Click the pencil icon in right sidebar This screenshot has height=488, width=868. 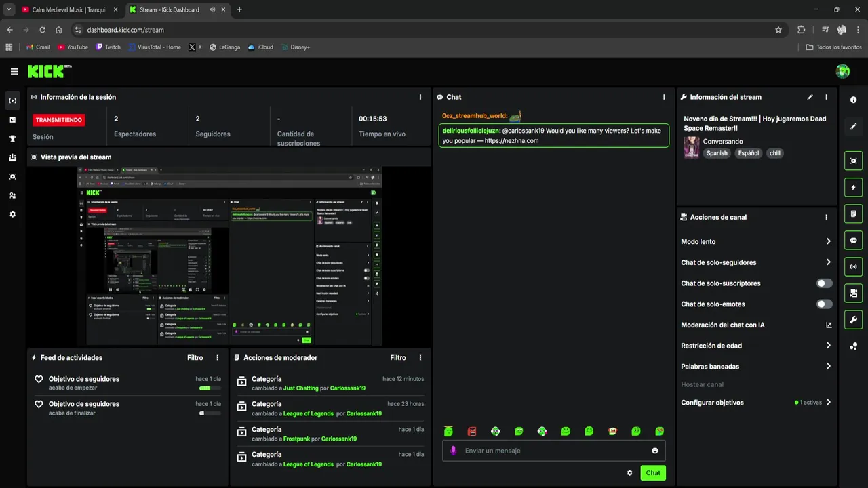click(853, 126)
